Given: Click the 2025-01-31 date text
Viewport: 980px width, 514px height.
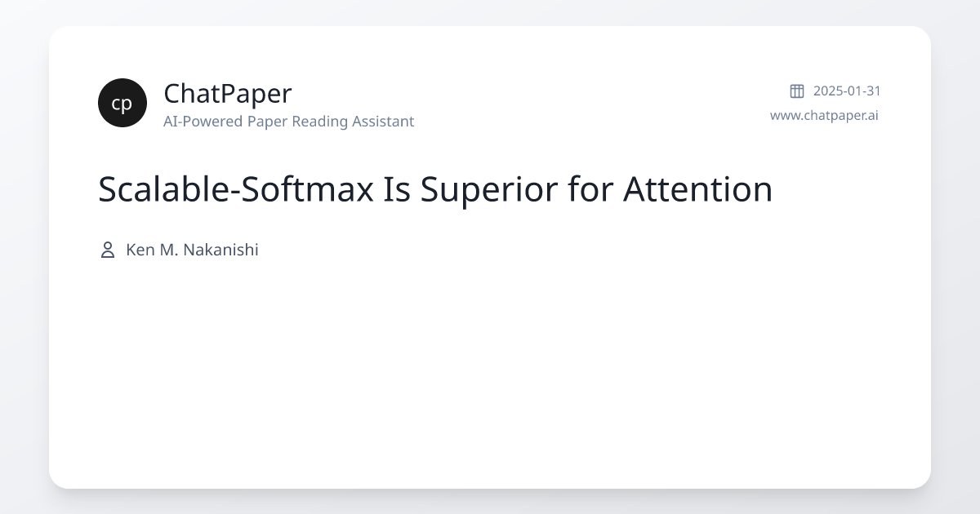Looking at the screenshot, I should pyautogui.click(x=847, y=91).
